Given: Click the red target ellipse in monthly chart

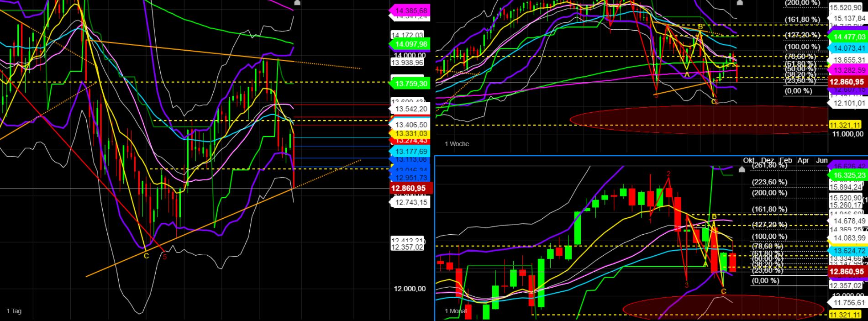Looking at the screenshot, I should 723,307.
